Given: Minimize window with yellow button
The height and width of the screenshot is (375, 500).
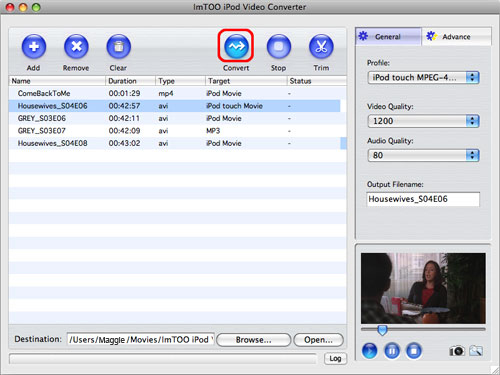Looking at the screenshot, I should click(x=23, y=7).
